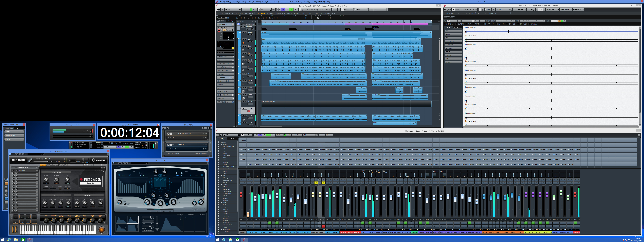
Task: Expand the Kick track lanes arrow
Action: point(239,46)
